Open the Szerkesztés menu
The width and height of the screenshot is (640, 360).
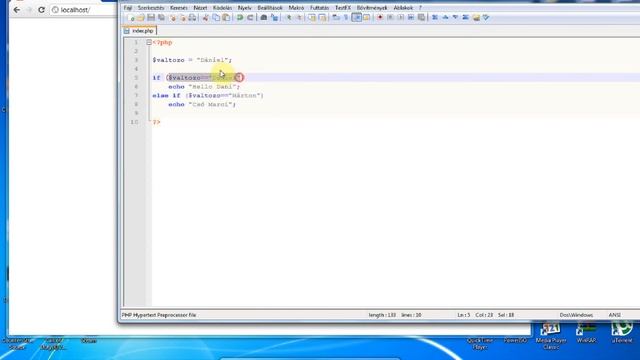coord(151,8)
